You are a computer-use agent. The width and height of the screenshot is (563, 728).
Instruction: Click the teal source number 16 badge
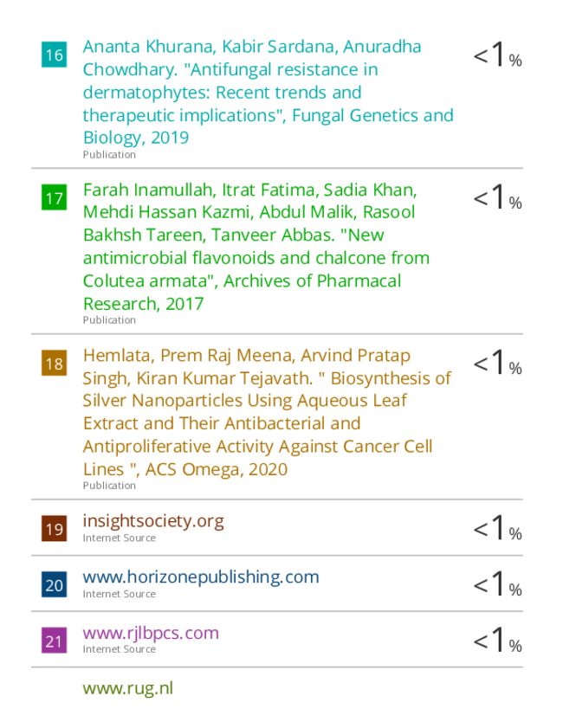(x=54, y=55)
